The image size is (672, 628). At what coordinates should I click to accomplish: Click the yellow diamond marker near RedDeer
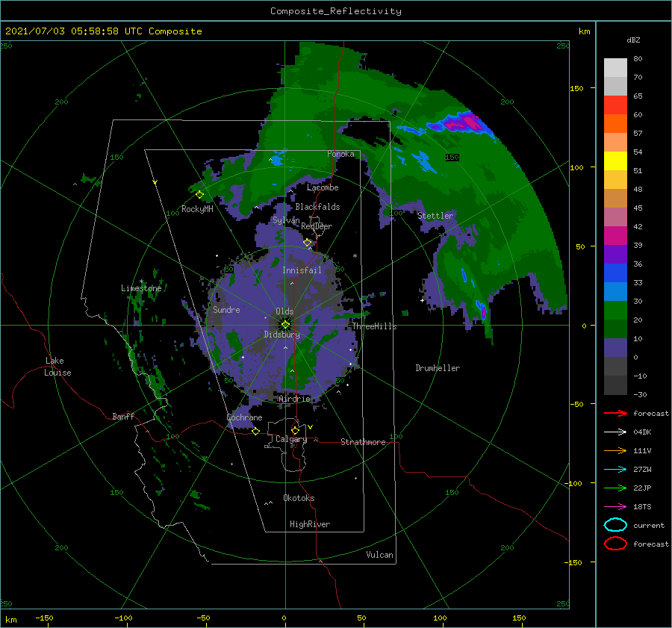[307, 243]
